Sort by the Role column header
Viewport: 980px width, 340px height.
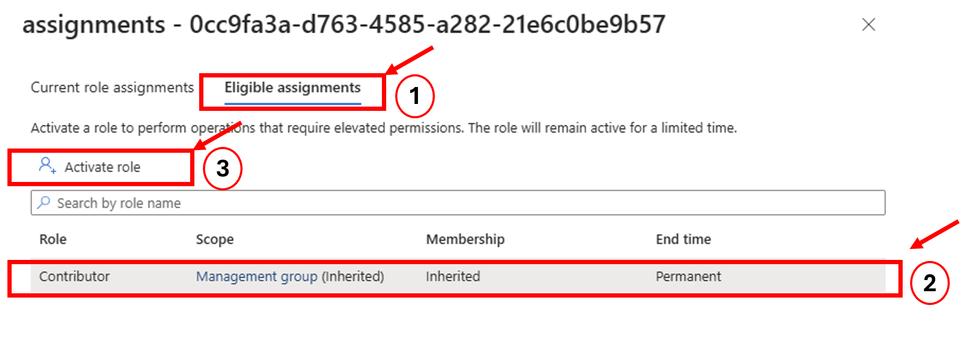click(53, 239)
